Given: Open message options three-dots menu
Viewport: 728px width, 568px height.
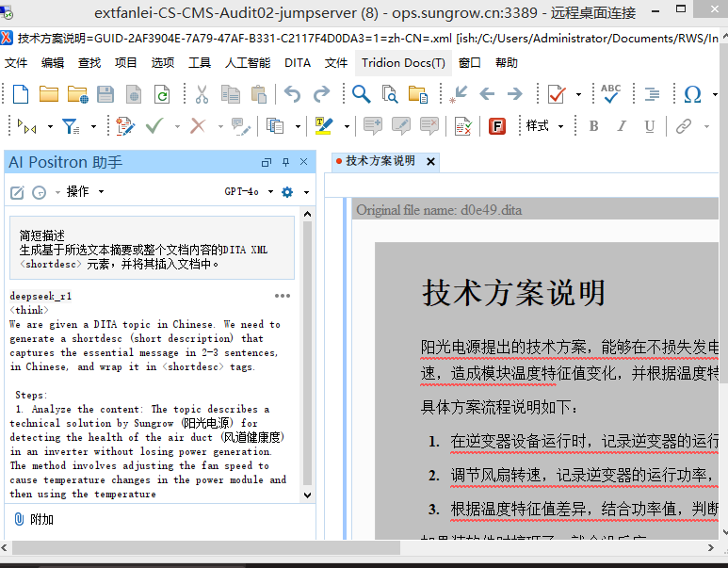Looking at the screenshot, I should click(x=283, y=296).
